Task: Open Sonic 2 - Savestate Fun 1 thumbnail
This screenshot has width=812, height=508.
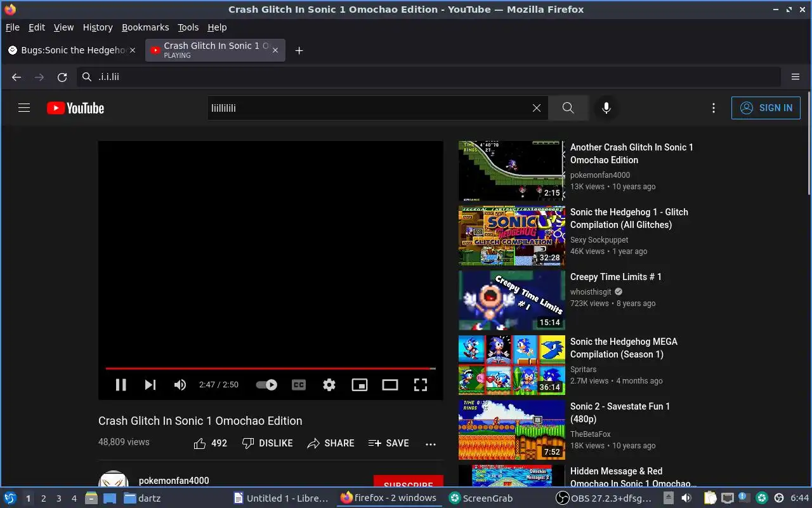Action: pos(511,430)
